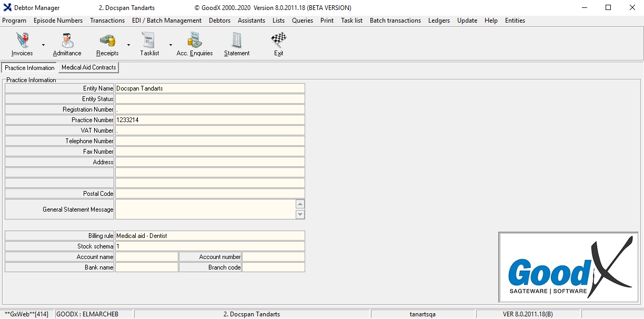Click the Admittance doctor icon
Screen dimensions: 644x319
67,41
